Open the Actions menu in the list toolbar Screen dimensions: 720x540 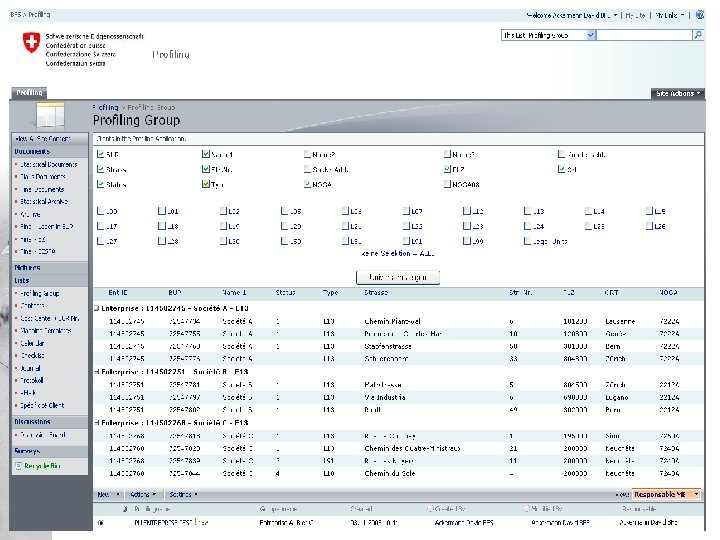point(141,494)
